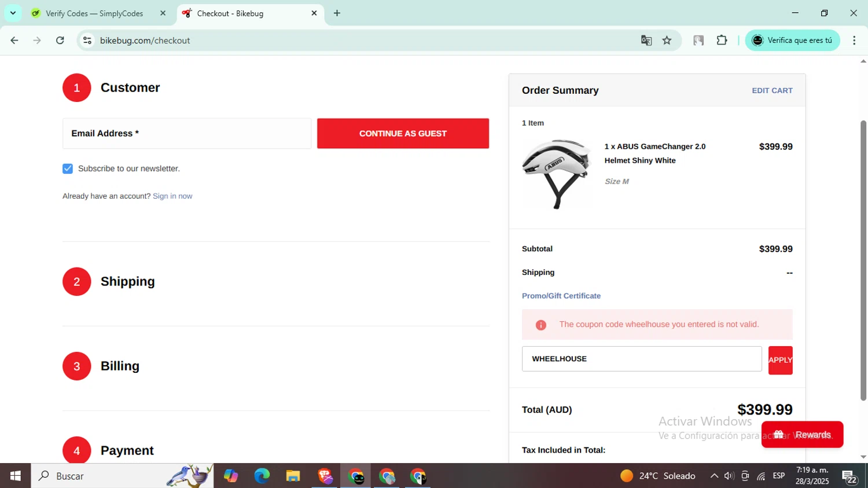Click the page vertical scrollbar
This screenshot has height=488, width=868.
[x=863, y=260]
